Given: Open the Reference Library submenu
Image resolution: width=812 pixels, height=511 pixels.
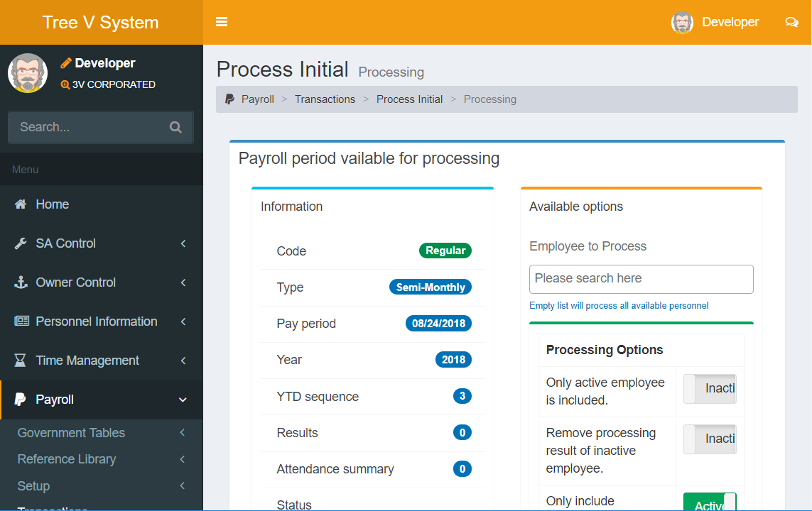Looking at the screenshot, I should pos(67,459).
